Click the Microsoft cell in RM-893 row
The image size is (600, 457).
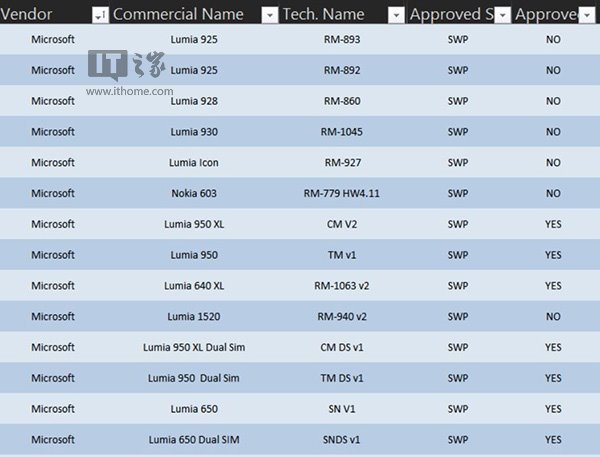53,39
